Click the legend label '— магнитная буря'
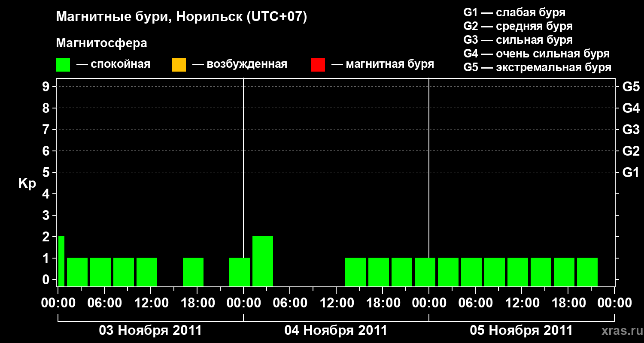Screen dimensions: 644x343 [x=383, y=64]
